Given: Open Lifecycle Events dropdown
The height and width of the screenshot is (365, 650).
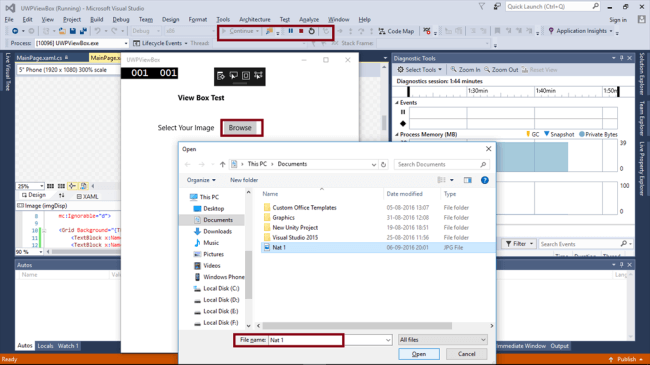Looking at the screenshot, I should click(x=160, y=43).
